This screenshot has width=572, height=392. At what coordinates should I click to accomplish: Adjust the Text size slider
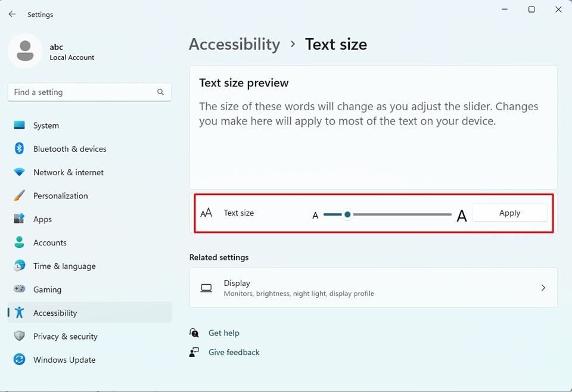tap(347, 214)
